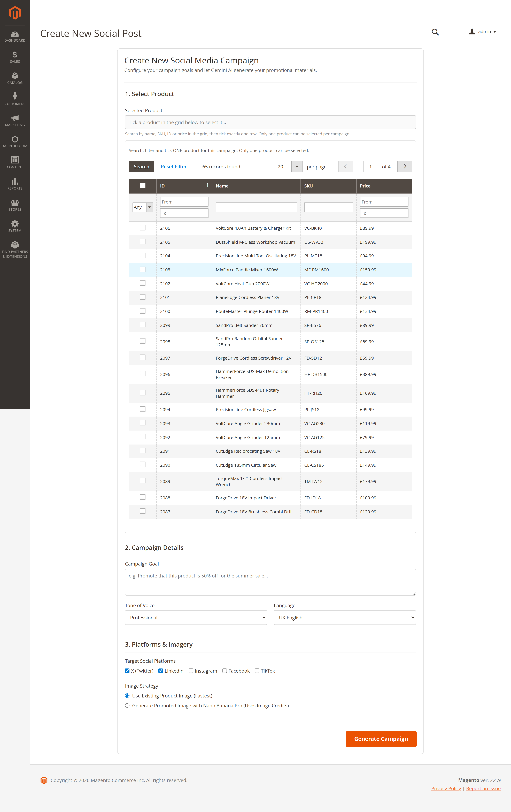Uncheck the X (Twitter) platform
Viewport: 511px width, 812px height.
[x=127, y=671]
